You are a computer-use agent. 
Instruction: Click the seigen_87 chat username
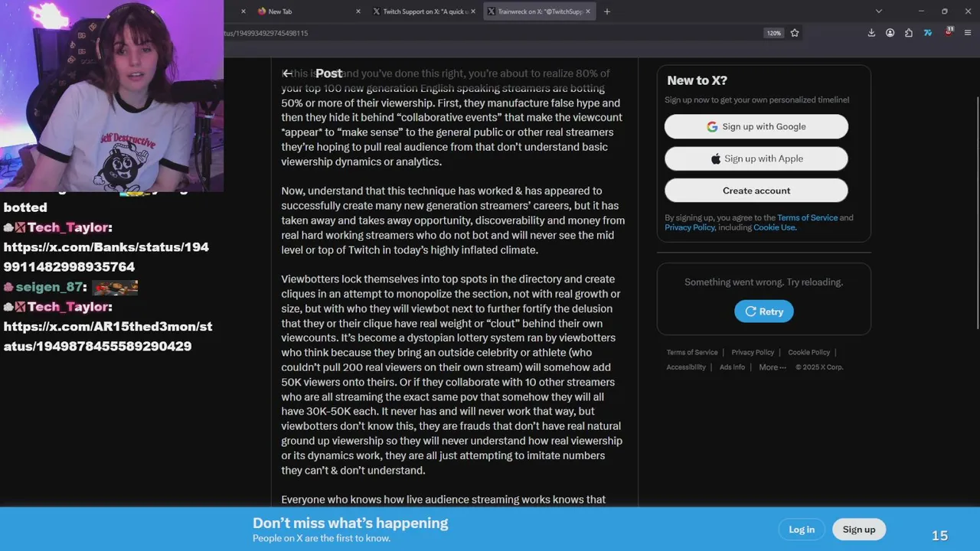tap(48, 287)
